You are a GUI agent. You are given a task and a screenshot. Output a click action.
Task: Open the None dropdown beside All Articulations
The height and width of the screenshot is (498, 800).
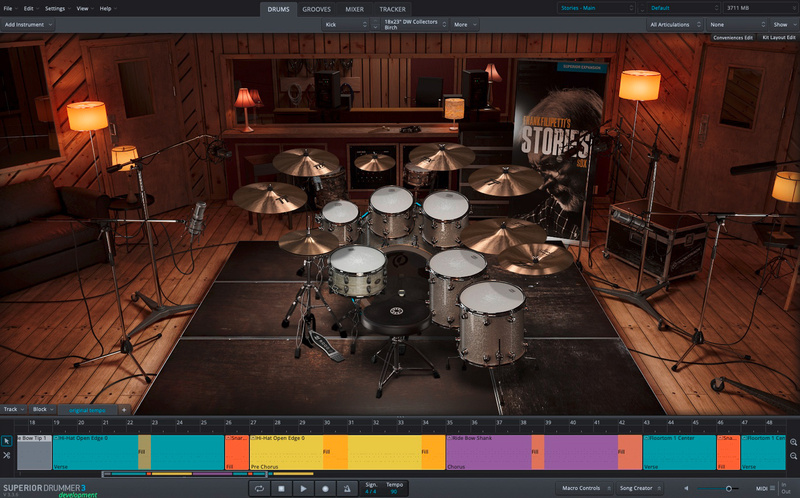[737, 24]
